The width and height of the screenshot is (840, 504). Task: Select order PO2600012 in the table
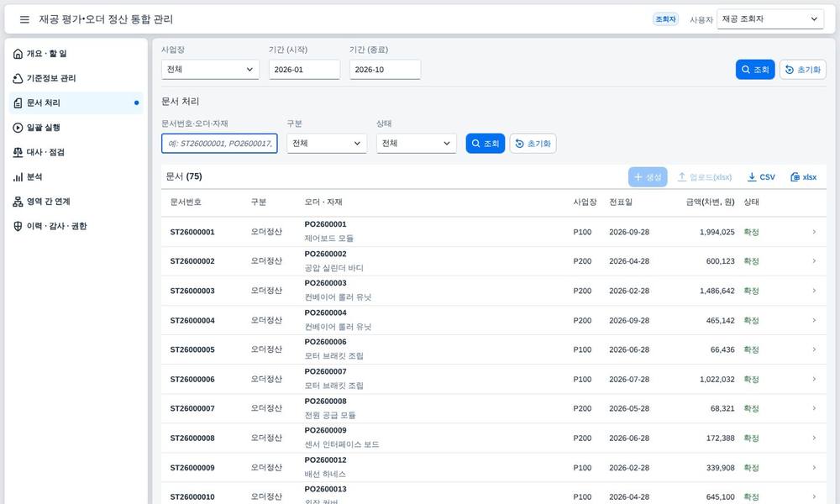tap(325, 460)
